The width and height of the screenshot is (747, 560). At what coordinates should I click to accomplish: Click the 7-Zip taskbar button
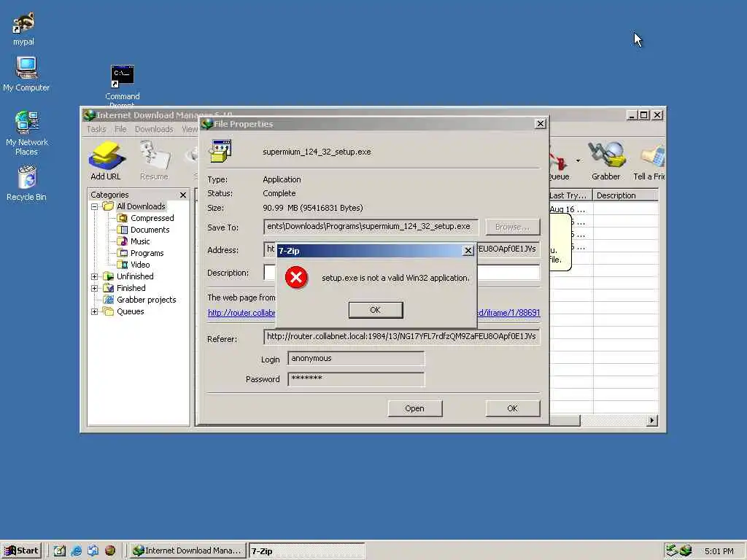[x=307, y=551]
